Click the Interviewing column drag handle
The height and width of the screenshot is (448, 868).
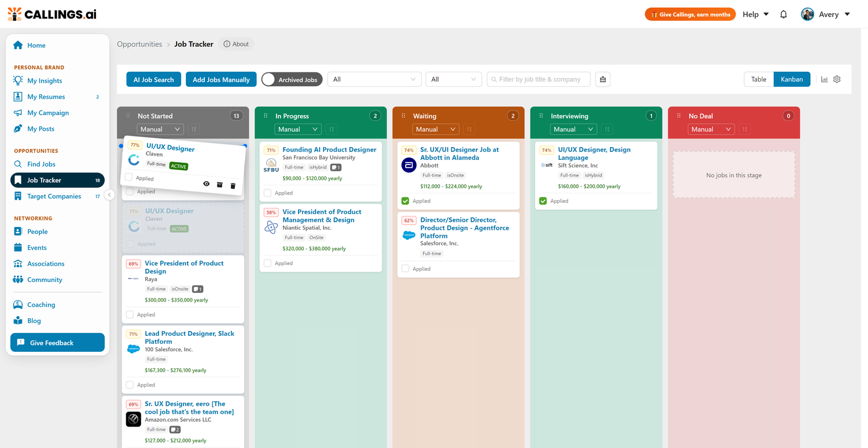[541, 116]
